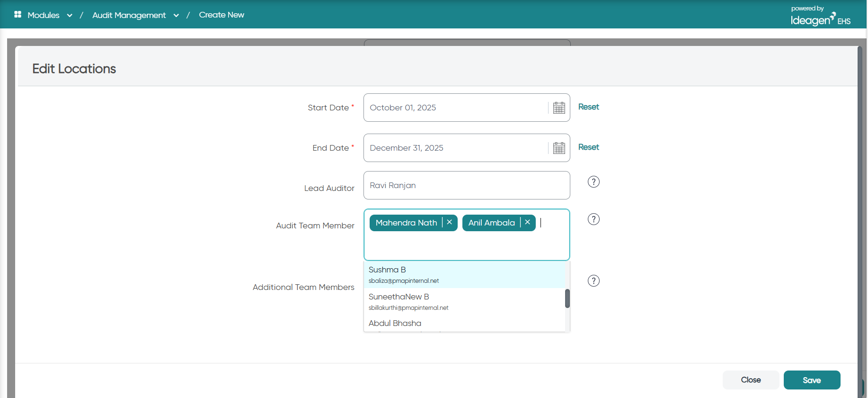This screenshot has width=868, height=398.
Task: Show help for Additional Team Members
Action: (593, 281)
